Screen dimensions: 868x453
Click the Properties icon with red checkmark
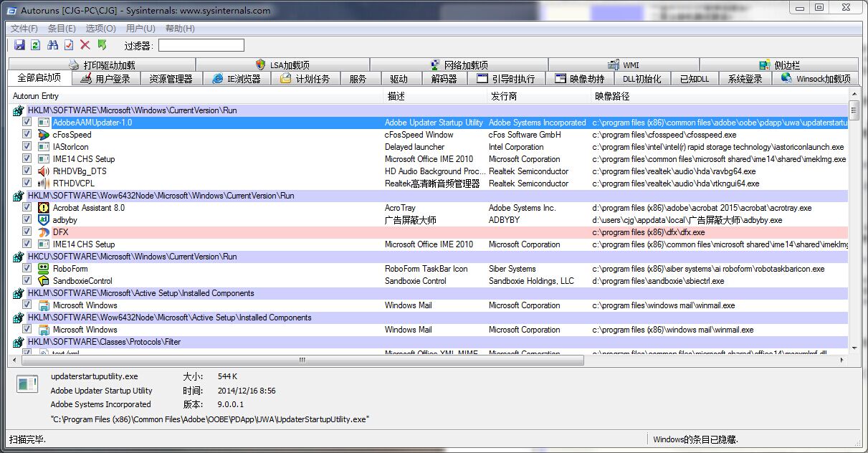point(69,45)
